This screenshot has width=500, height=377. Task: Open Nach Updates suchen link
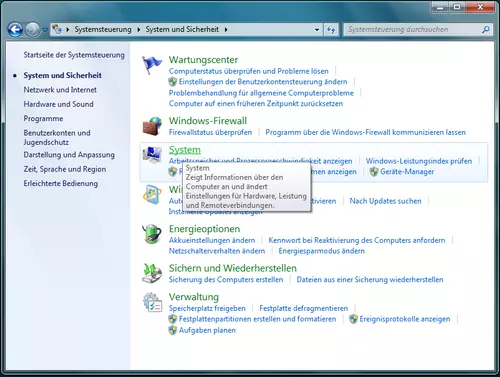385,201
